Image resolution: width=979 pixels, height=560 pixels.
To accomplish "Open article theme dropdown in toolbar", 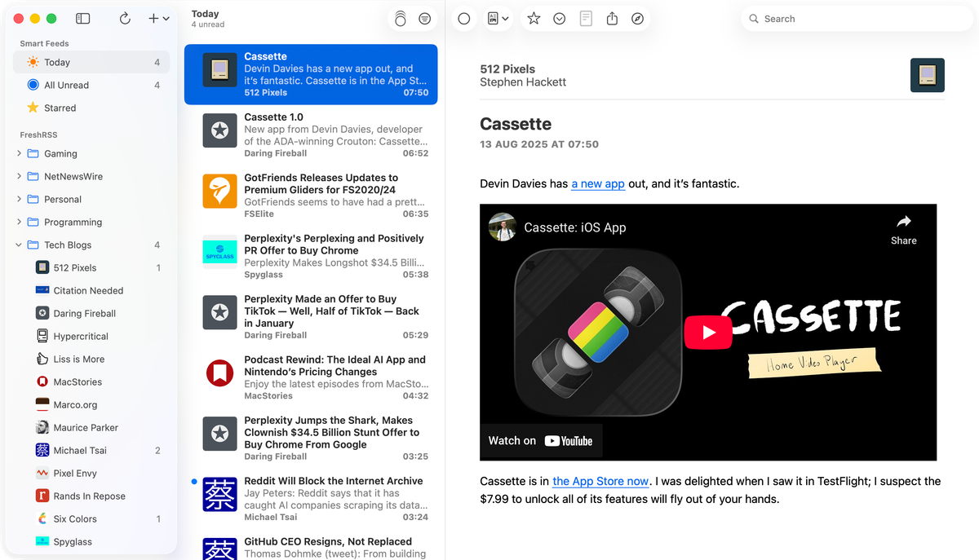I will tap(498, 18).
